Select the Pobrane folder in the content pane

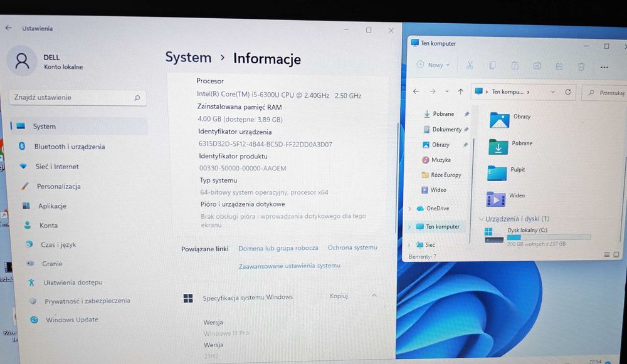pos(510,146)
